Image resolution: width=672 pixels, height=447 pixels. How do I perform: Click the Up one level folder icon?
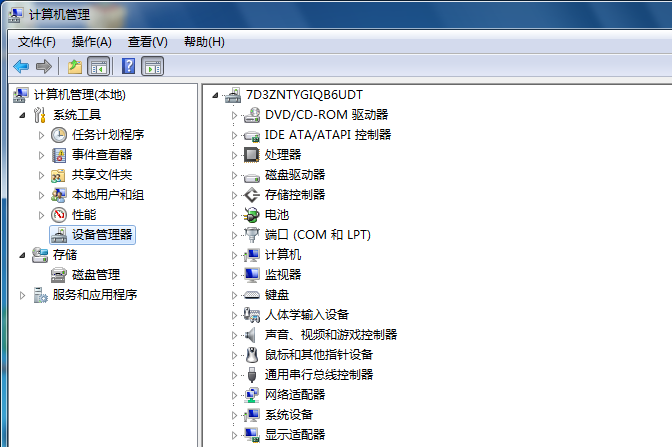coord(74,66)
